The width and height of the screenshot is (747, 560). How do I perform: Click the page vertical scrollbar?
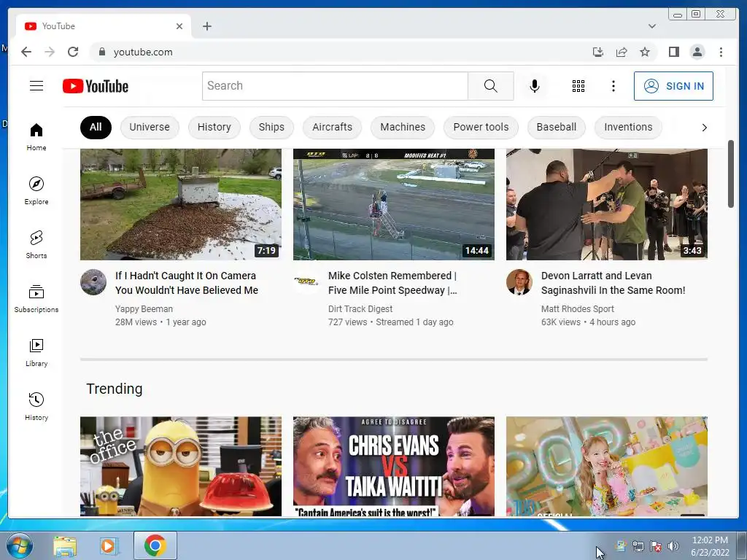(731, 174)
